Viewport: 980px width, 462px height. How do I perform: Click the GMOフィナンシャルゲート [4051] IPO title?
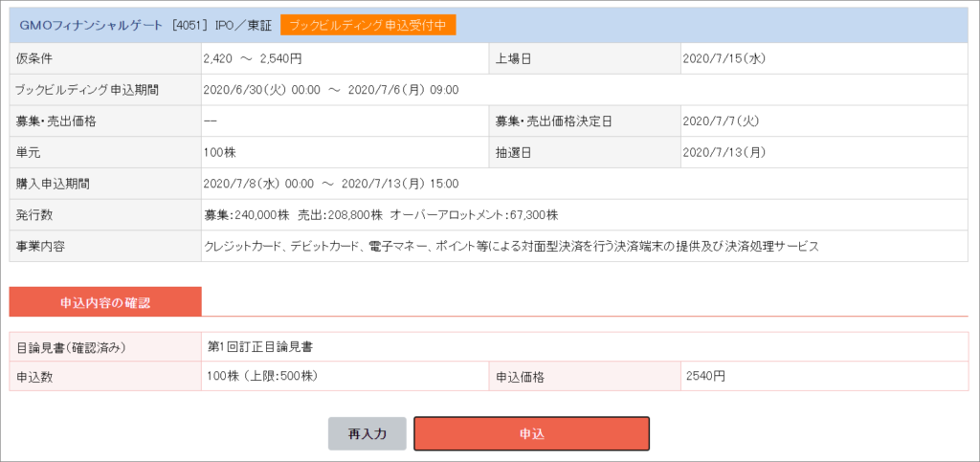(146, 26)
